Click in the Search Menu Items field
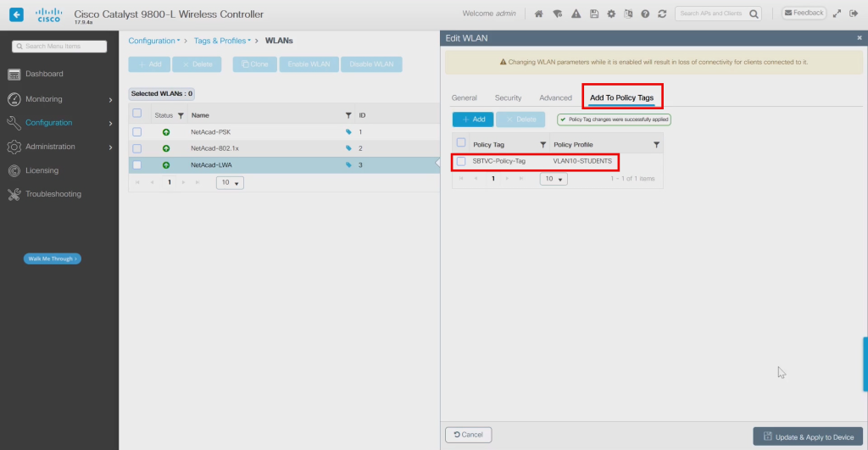This screenshot has height=450, width=868. coord(59,47)
